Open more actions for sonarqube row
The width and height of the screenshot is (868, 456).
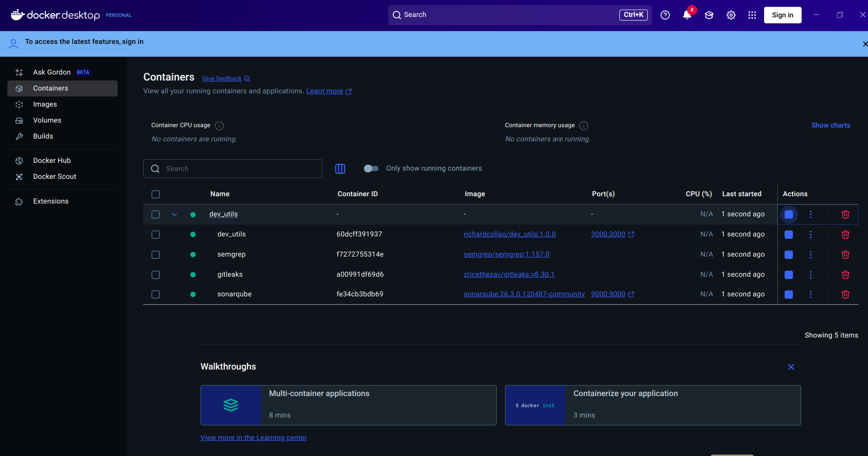[811, 295]
